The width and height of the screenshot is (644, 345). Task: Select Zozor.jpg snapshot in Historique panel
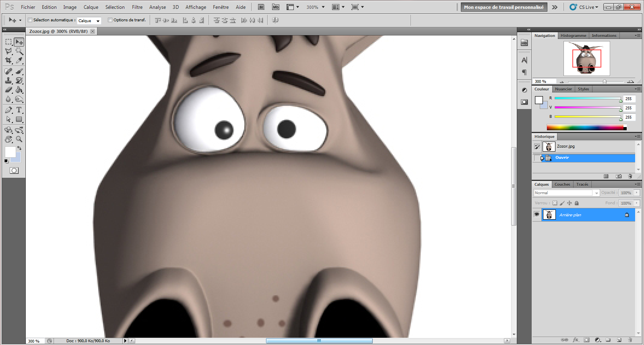(x=566, y=146)
